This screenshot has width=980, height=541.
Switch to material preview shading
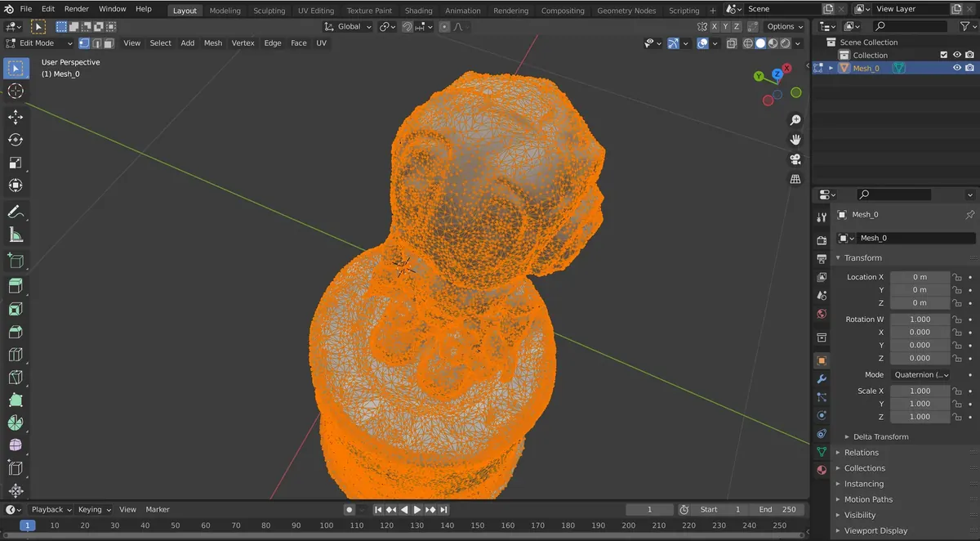(x=773, y=43)
